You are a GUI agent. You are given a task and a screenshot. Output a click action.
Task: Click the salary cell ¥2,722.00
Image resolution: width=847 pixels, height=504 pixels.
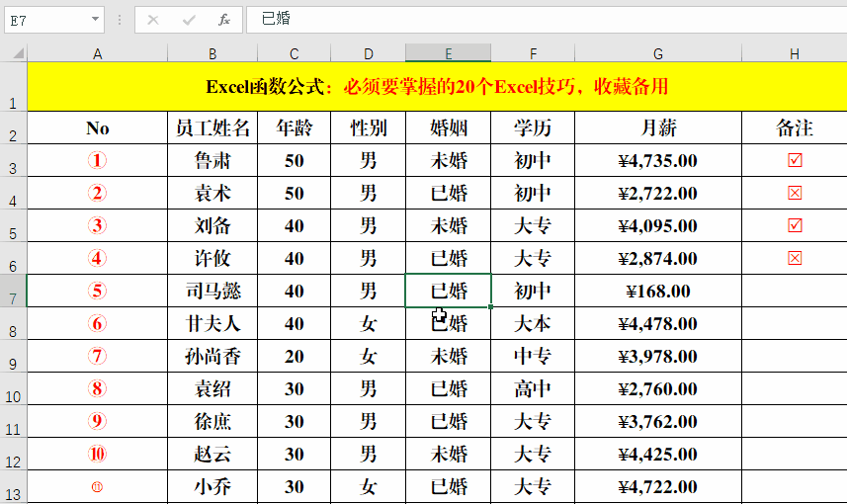click(x=658, y=193)
